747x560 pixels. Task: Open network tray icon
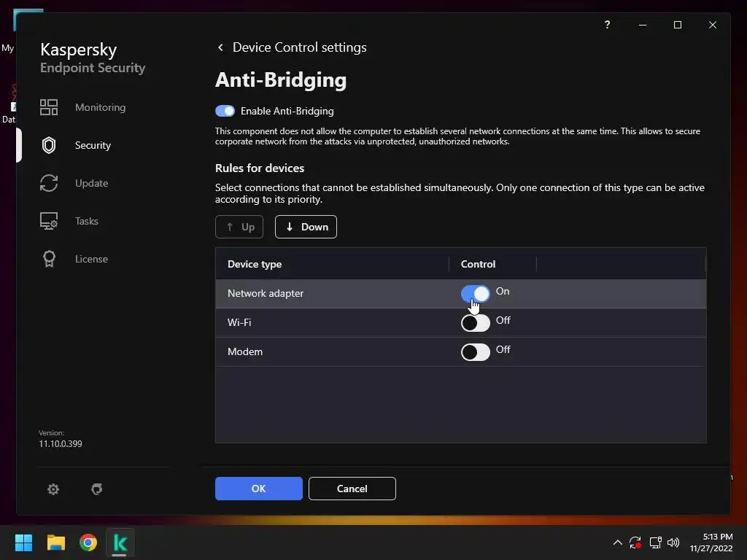pyautogui.click(x=656, y=542)
